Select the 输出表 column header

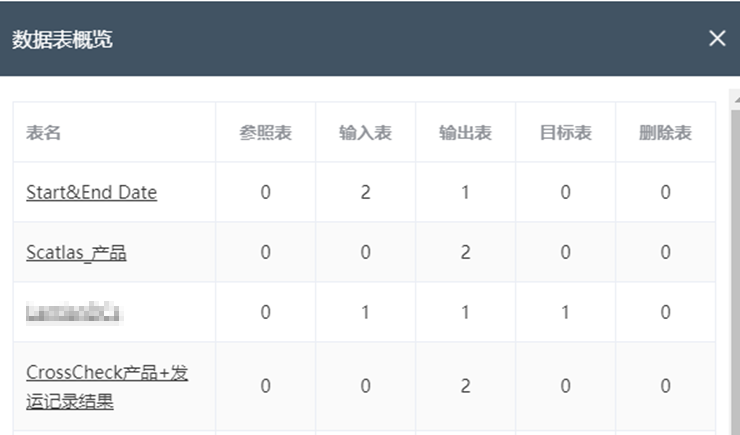[465, 133]
